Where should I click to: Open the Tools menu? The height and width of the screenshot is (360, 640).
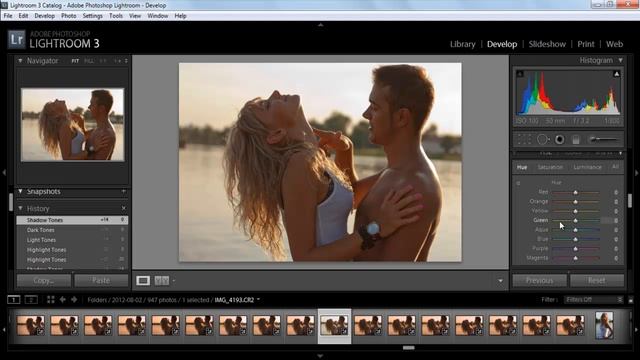pos(116,16)
